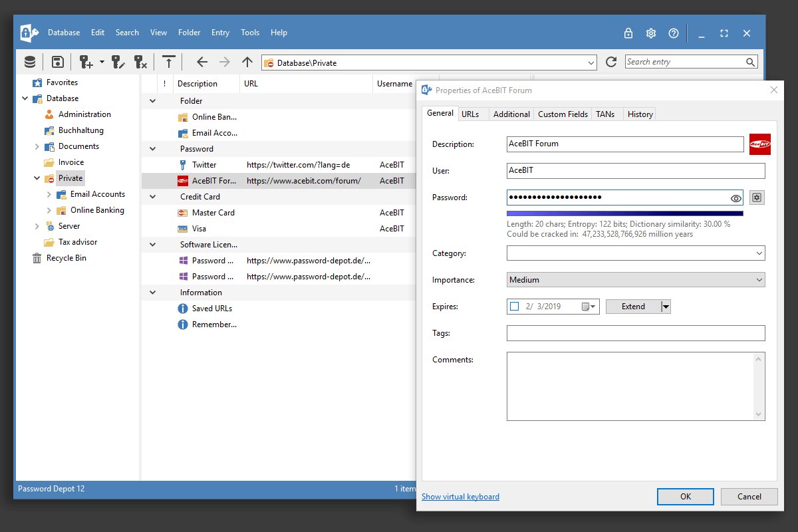Click the move-to-top arrow toolbar icon
The height and width of the screenshot is (532, 798).
pyautogui.click(x=169, y=62)
